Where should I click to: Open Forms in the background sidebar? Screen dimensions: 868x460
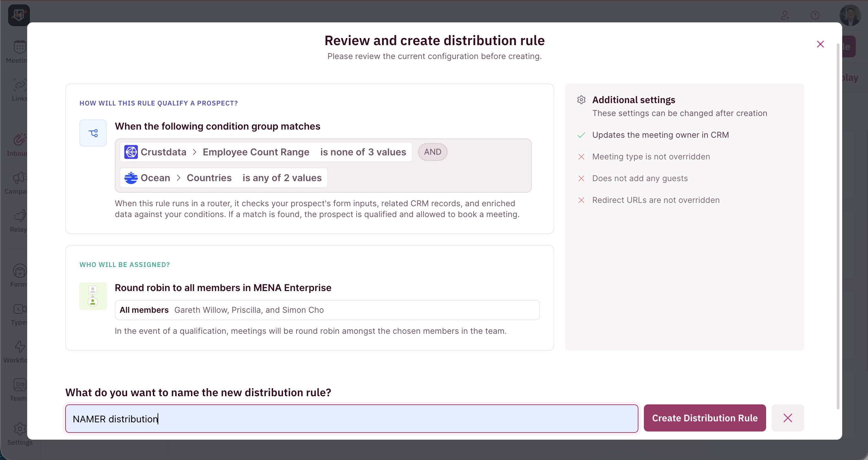[18, 275]
